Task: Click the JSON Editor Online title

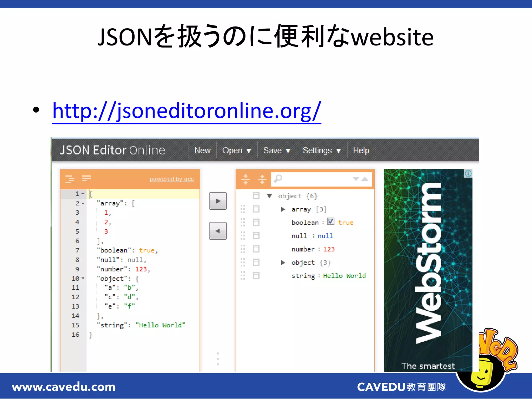Action: coord(112,150)
